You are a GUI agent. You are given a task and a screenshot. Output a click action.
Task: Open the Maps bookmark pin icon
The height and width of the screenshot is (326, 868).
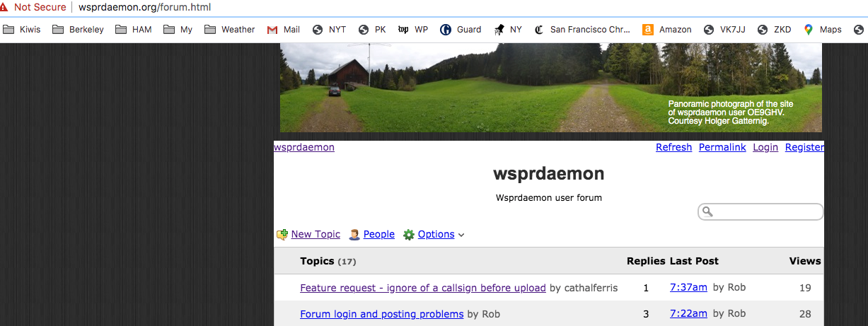809,30
